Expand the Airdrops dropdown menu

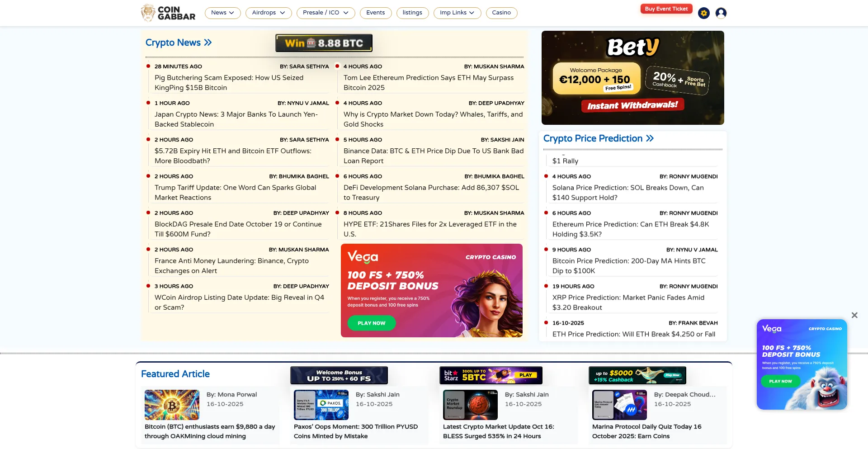click(x=268, y=13)
